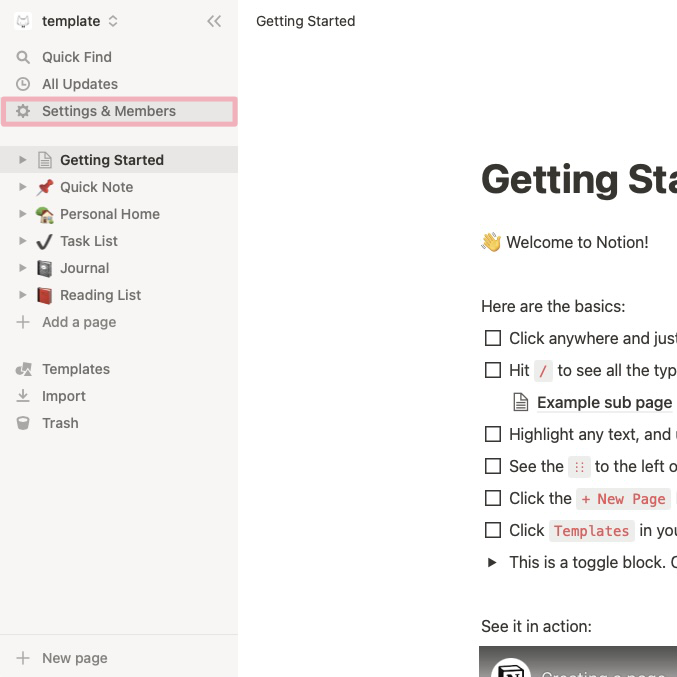Open the Import option
The height and width of the screenshot is (677, 677).
(x=119, y=396)
